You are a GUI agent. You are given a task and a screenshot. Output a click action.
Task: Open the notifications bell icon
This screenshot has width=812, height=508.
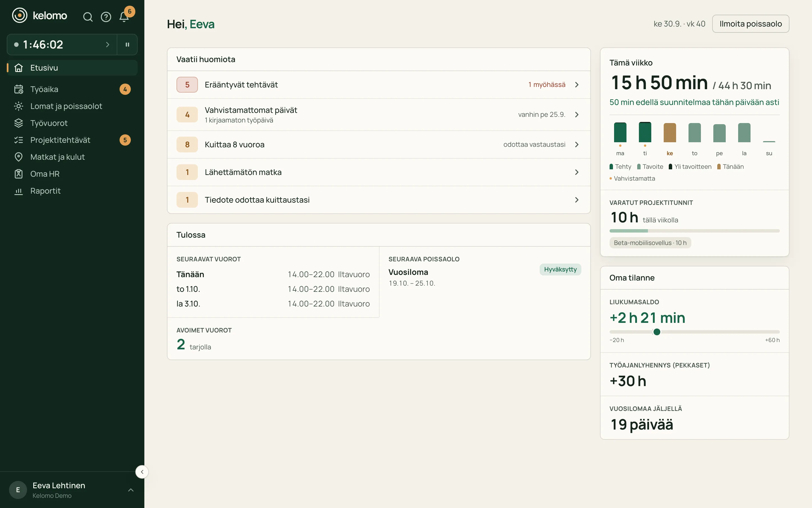[124, 17]
